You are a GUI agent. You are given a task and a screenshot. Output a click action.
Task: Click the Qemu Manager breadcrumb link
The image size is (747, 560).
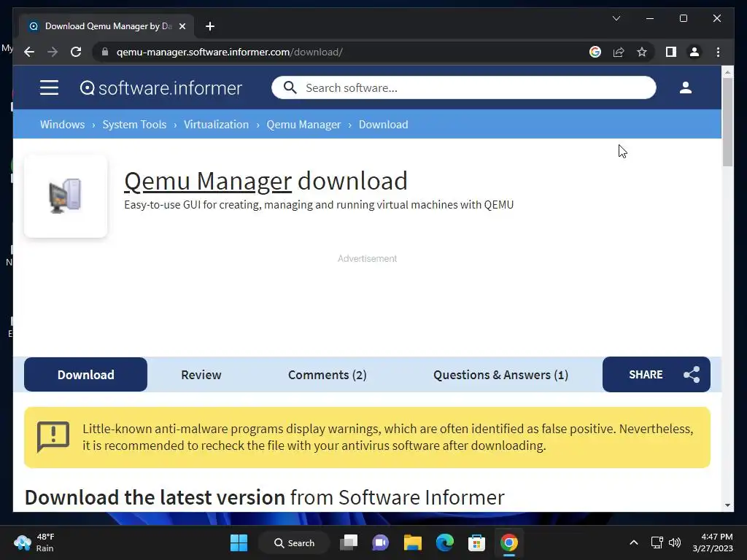(304, 124)
